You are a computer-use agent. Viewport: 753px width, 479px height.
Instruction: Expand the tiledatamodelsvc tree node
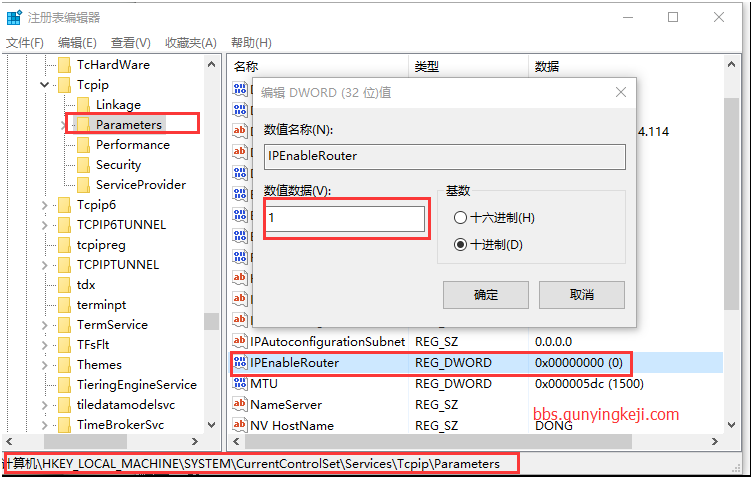[x=45, y=405]
